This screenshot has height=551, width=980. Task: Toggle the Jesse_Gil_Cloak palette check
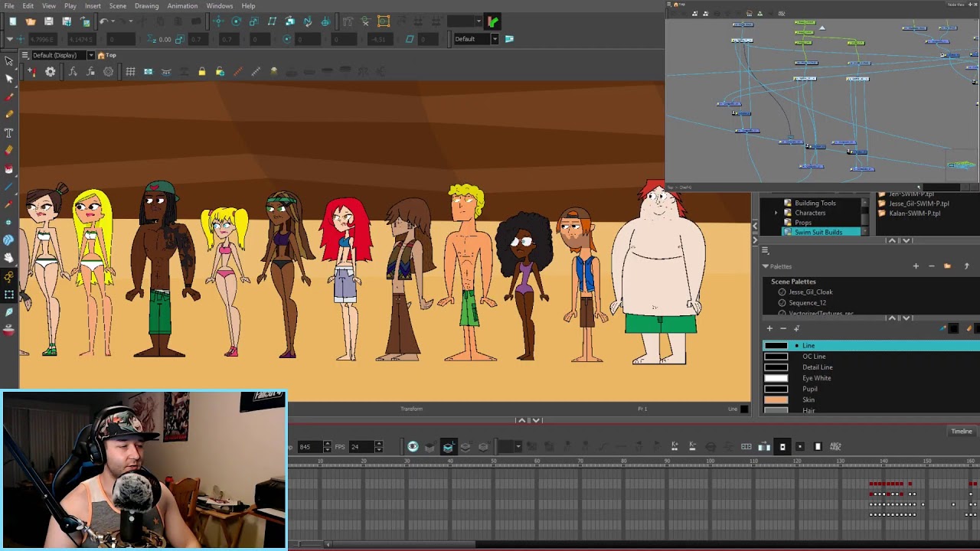click(x=782, y=292)
